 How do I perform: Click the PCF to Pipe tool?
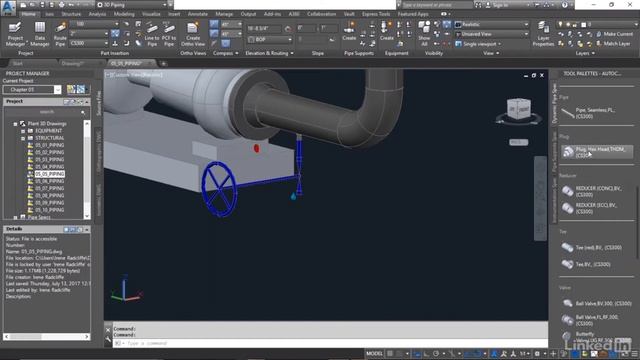[x=169, y=34]
